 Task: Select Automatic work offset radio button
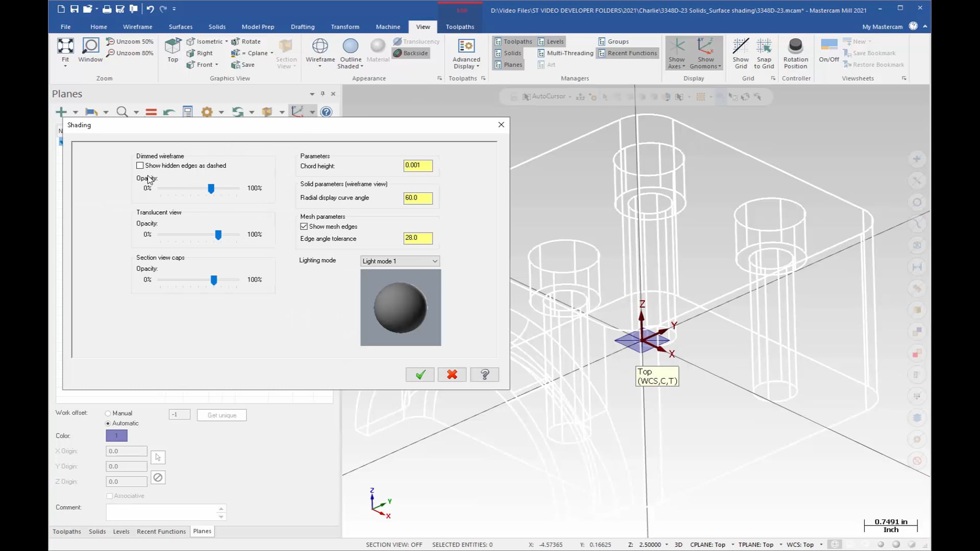coord(108,423)
